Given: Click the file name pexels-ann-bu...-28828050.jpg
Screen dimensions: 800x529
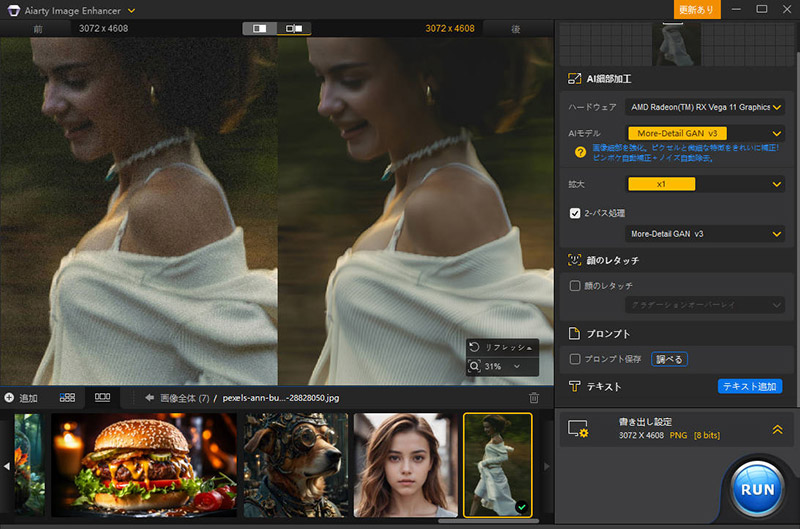Looking at the screenshot, I should coord(281,398).
